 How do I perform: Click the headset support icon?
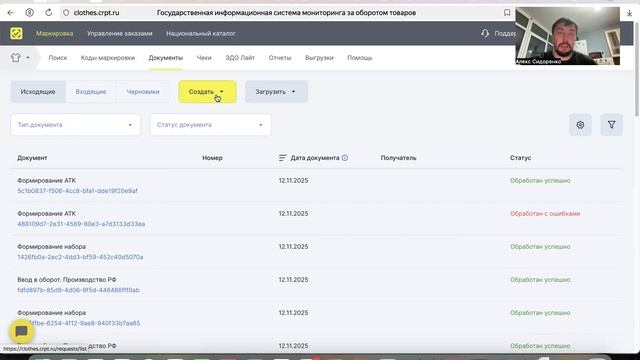tap(485, 33)
